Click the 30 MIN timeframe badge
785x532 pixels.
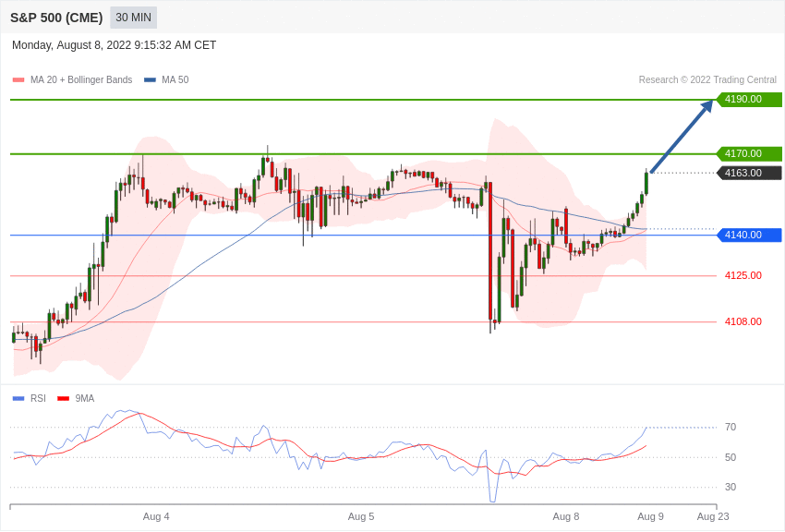click(x=133, y=18)
